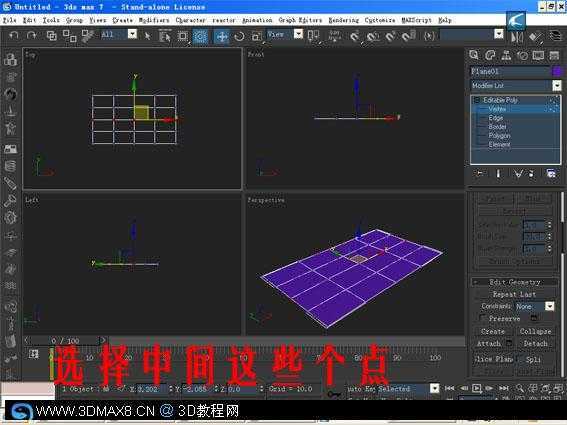Toggle pin stack icon under modifier stack
The height and width of the screenshot is (425, 567).
click(x=479, y=174)
